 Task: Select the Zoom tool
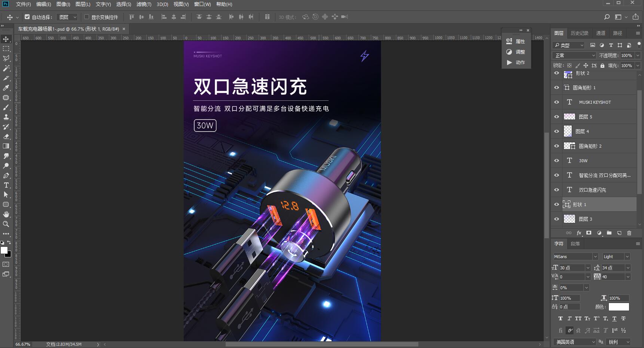6,224
